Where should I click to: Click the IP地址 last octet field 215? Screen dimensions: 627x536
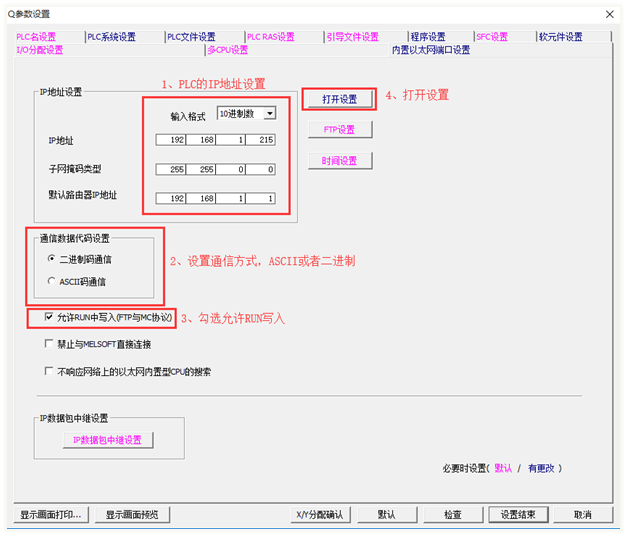tap(261, 140)
